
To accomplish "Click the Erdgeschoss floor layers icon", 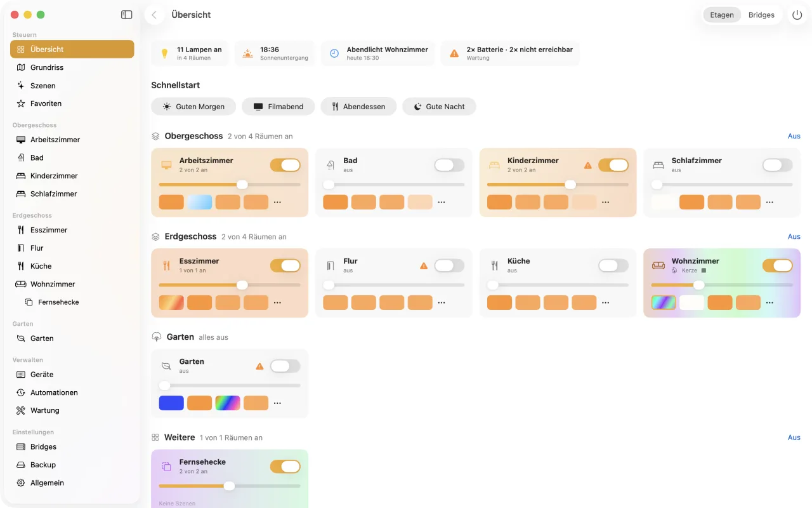I will click(x=155, y=237).
